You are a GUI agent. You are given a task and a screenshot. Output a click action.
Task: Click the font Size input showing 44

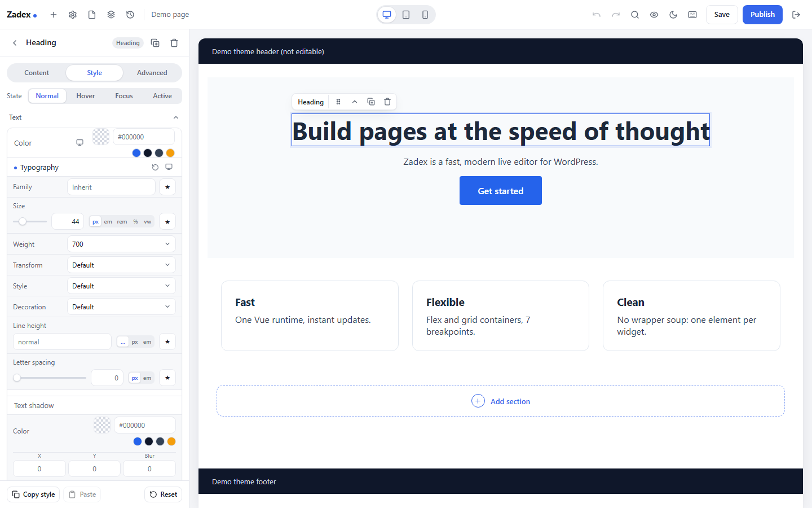(68, 221)
